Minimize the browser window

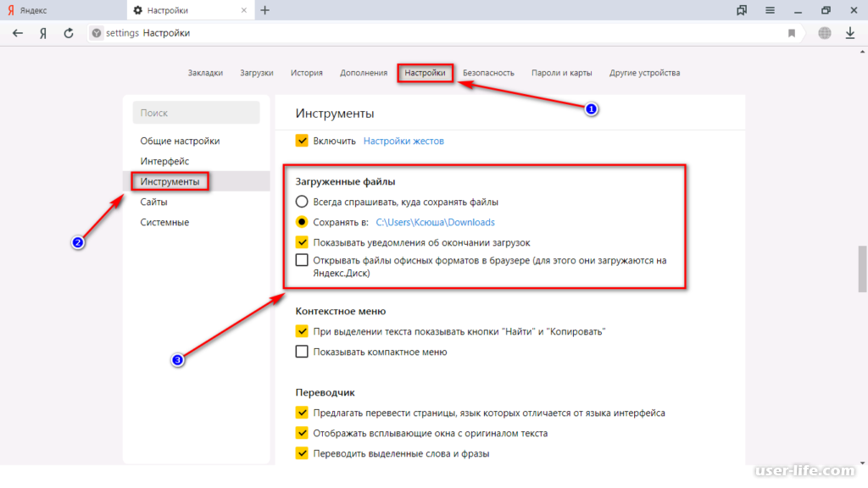(798, 10)
